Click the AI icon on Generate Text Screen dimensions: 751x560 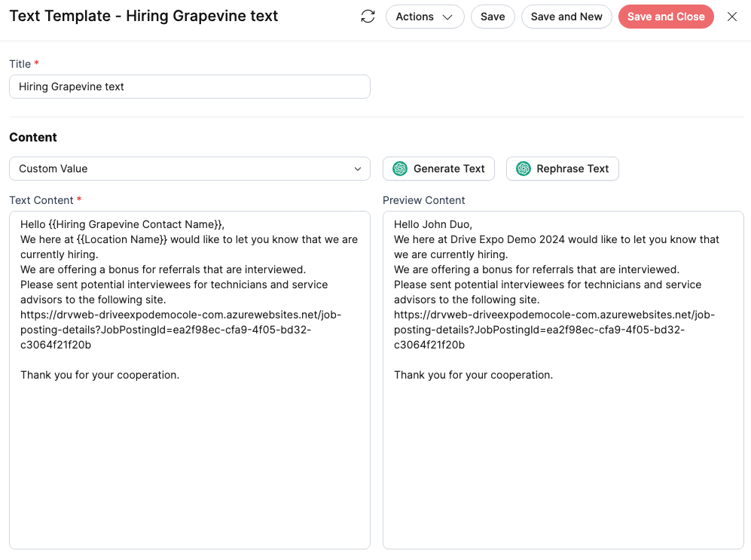[x=400, y=169]
